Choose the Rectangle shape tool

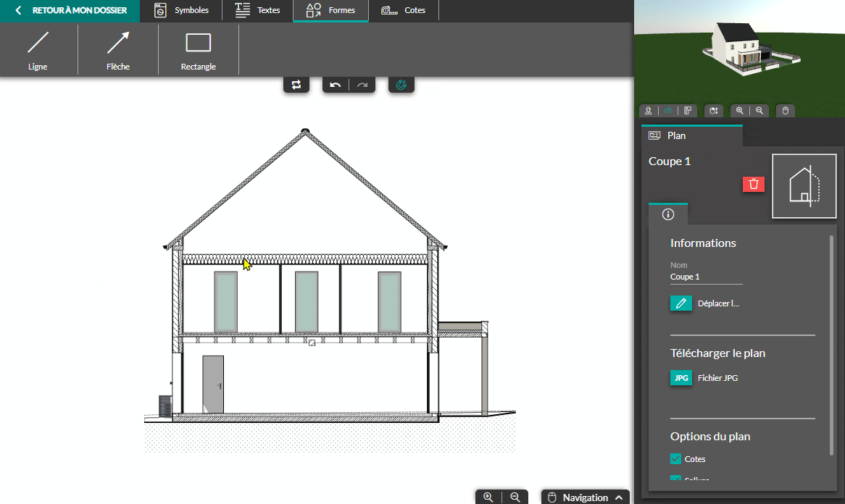[x=198, y=49]
